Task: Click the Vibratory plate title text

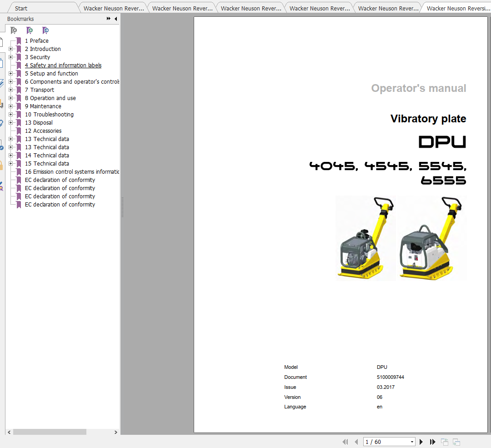Action: click(x=428, y=119)
